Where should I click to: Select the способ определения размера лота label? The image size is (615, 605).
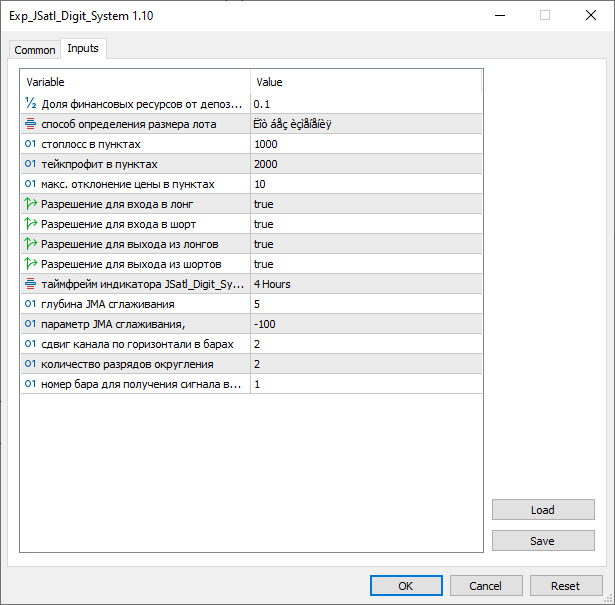(129, 124)
